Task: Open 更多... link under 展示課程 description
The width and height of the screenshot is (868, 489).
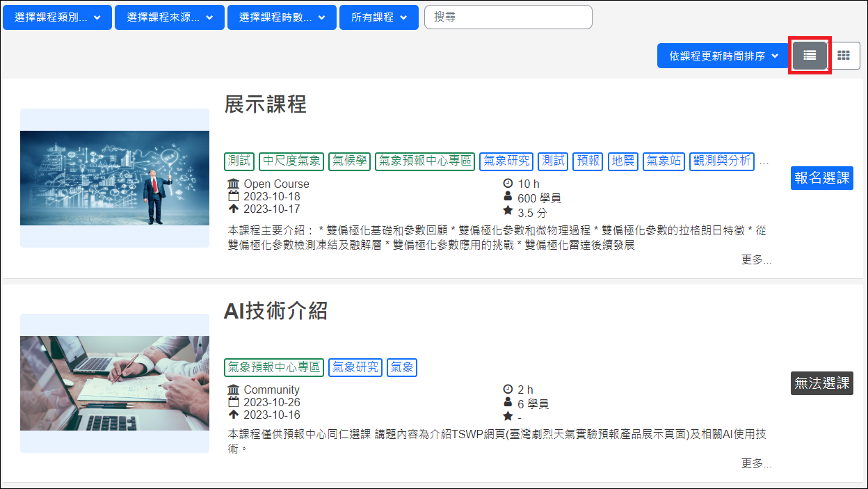Action: pyautogui.click(x=757, y=260)
